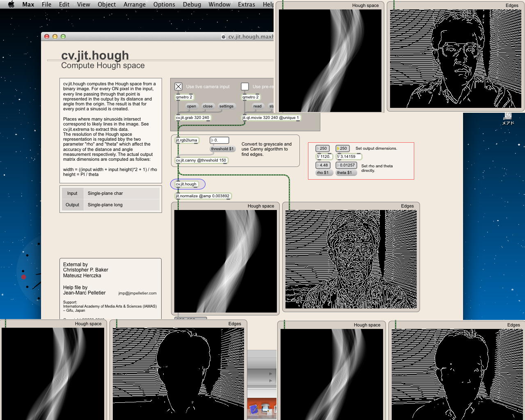Image resolution: width=525 pixels, height=420 pixels.
Task: Click the 'Set output dimensions.' comment
Action: 376,148
